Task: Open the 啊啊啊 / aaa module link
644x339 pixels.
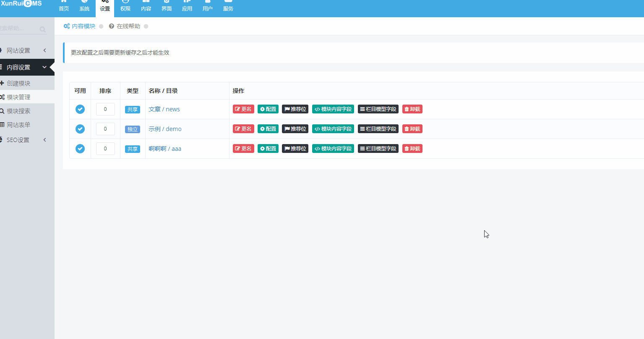Action: pos(165,149)
